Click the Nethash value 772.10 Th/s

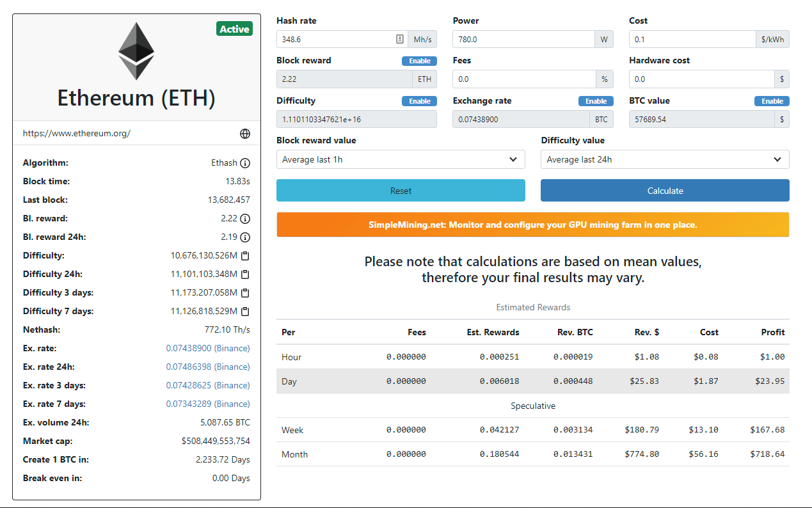click(227, 330)
